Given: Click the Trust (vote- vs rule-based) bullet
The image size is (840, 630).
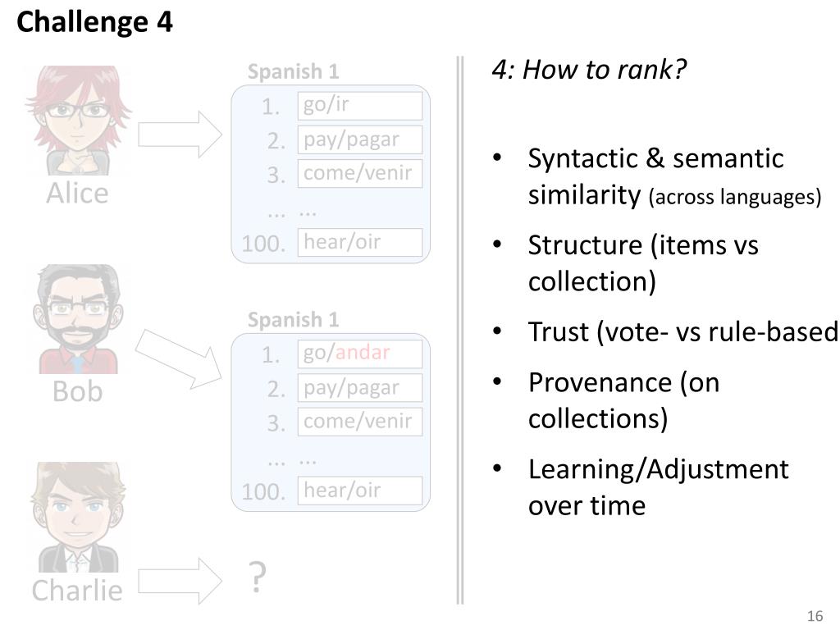Looking at the screenshot, I should [x=683, y=331].
